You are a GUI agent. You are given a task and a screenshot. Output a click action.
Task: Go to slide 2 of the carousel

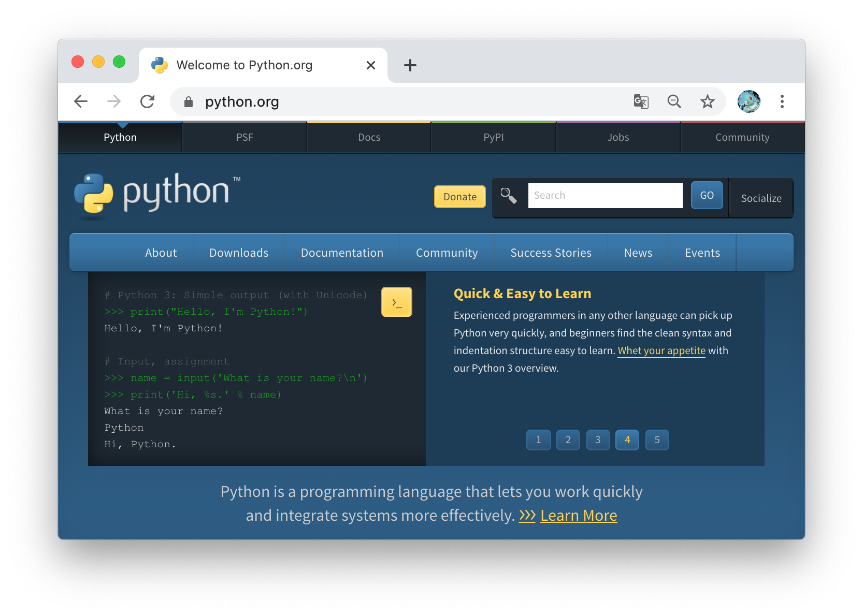tap(568, 440)
